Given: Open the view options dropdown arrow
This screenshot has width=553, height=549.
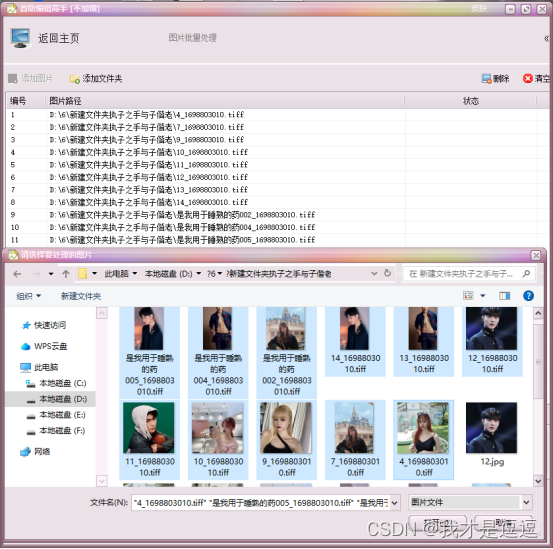Looking at the screenshot, I should pyautogui.click(x=483, y=296).
